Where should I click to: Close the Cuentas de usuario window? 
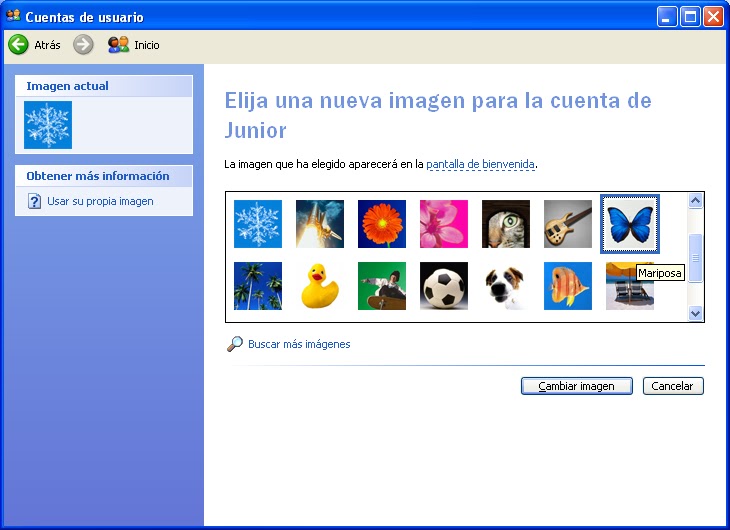713,17
